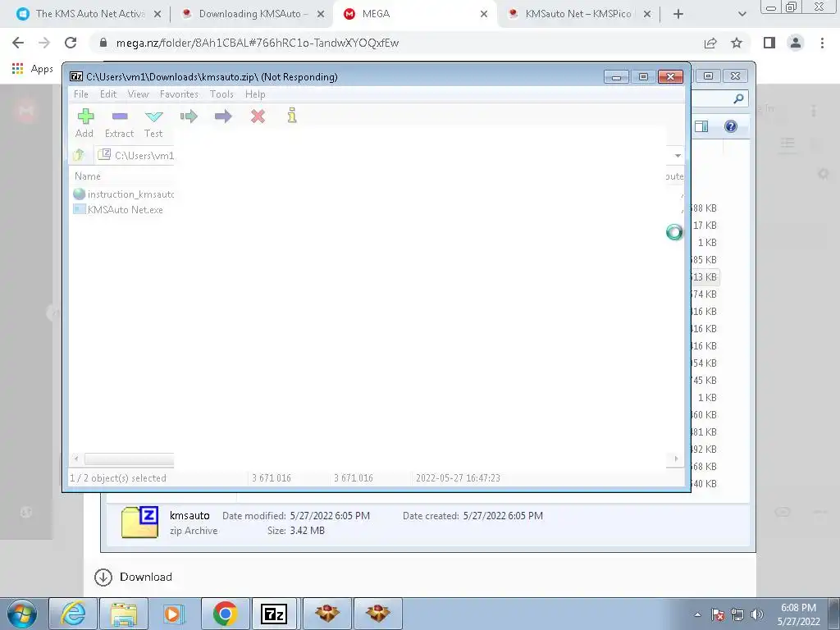840x630 pixels.
Task: Switch to Chrome from the taskbar
Action: pos(225,614)
